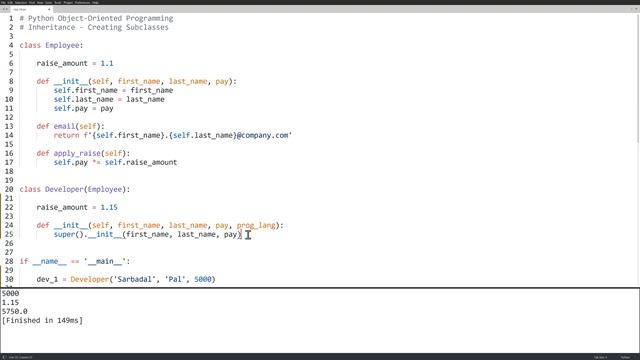Viewport: 640px width, 360px height.
Task: Click the return f-string with @company.com
Action: pos(173,135)
